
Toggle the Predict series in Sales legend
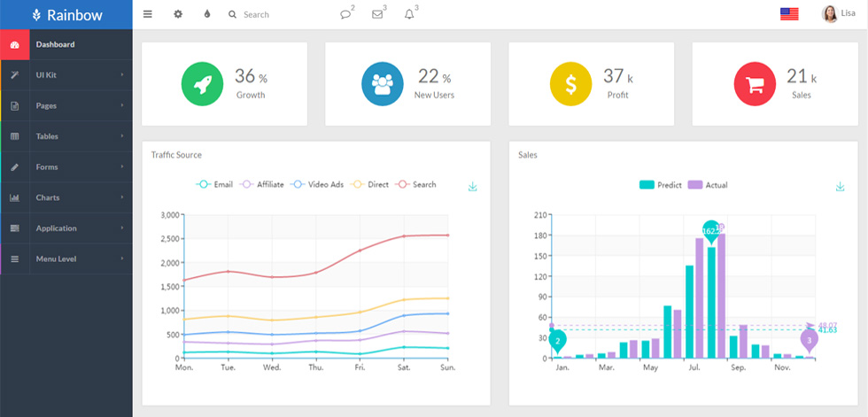point(661,185)
